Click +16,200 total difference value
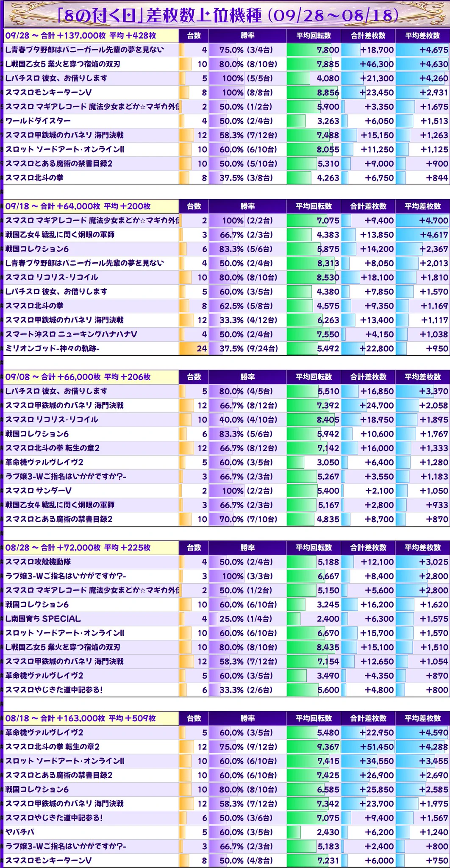Screen dimensions: 450x868 pyautogui.click(x=368, y=605)
